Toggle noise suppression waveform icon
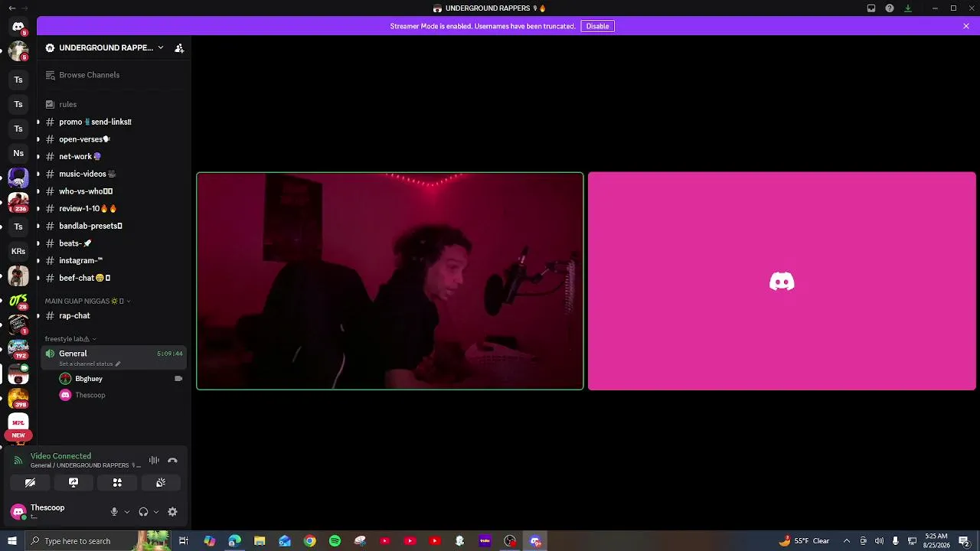This screenshot has width=980, height=551. pyautogui.click(x=154, y=460)
